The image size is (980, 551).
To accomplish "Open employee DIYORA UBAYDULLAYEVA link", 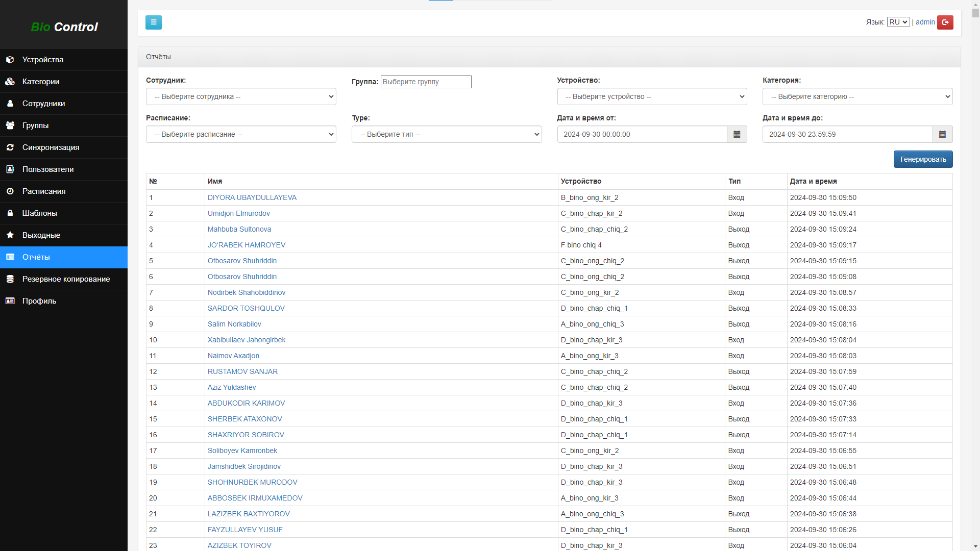I will tap(252, 197).
